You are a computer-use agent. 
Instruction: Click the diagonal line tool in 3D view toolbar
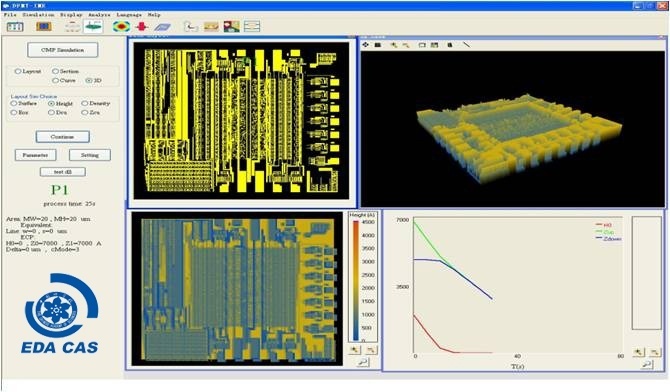pos(466,44)
